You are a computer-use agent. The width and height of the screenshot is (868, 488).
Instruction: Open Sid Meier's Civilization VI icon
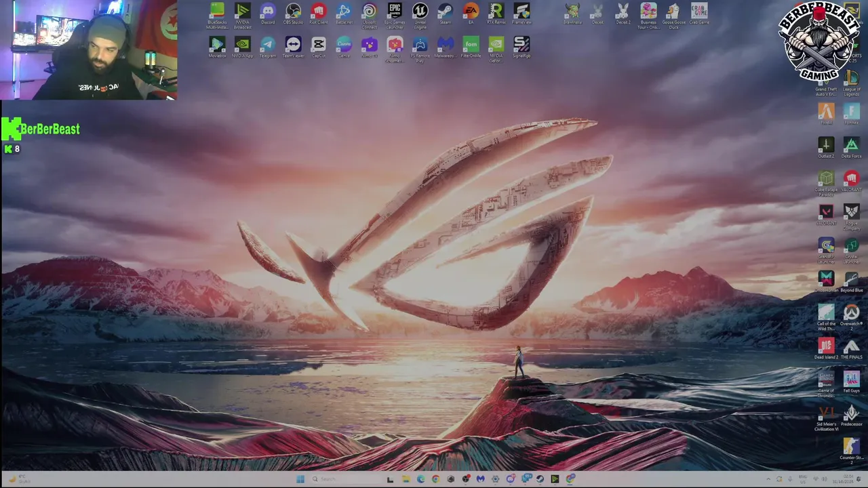[x=826, y=418]
